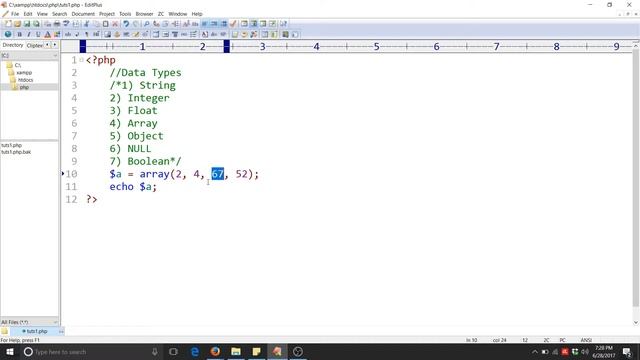Click the globe View in Browser icon
The width and height of the screenshot is (640, 360).
pos(8,34)
